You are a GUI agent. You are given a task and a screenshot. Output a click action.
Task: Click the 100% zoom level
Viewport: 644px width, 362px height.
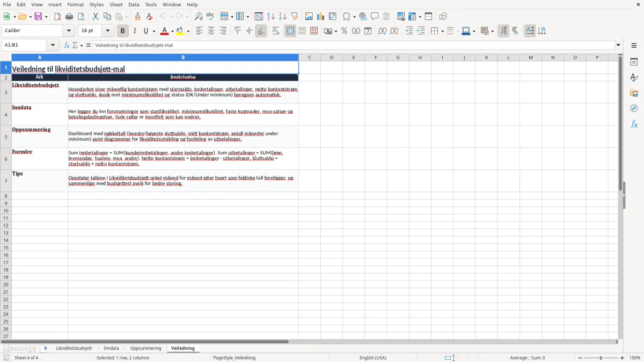(635, 358)
